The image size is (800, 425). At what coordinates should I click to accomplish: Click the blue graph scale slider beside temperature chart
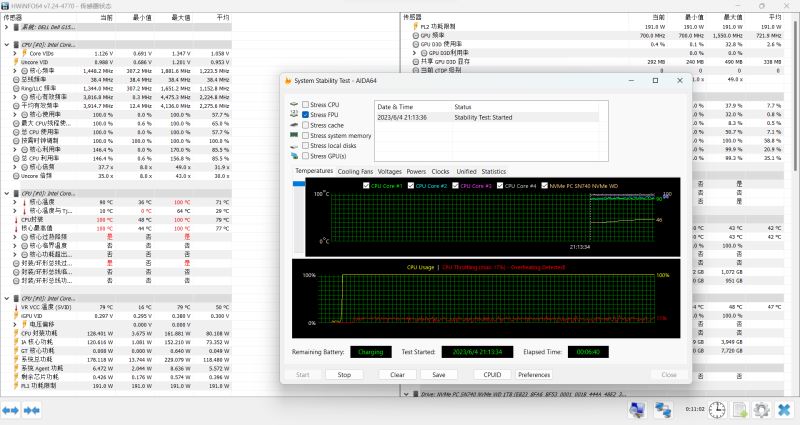coord(299,183)
